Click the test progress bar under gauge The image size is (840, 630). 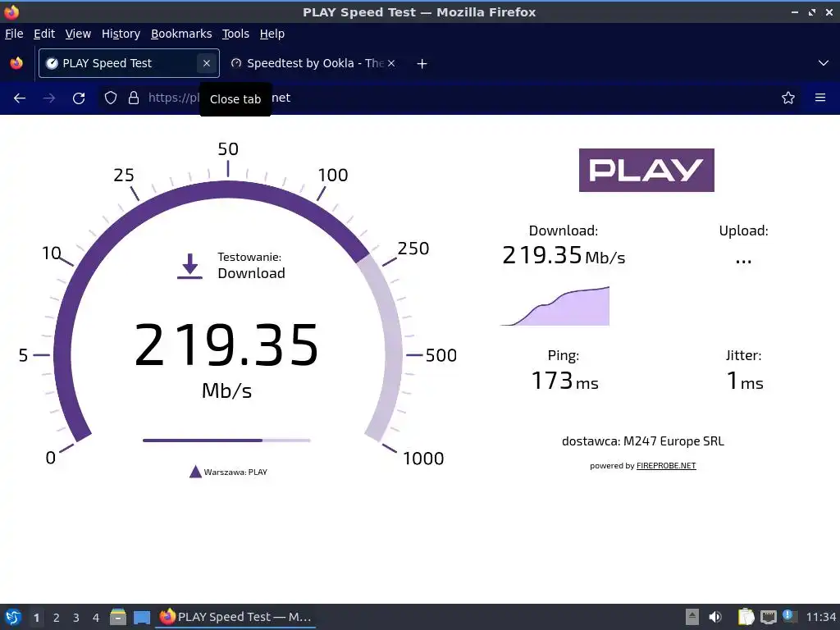(226, 441)
